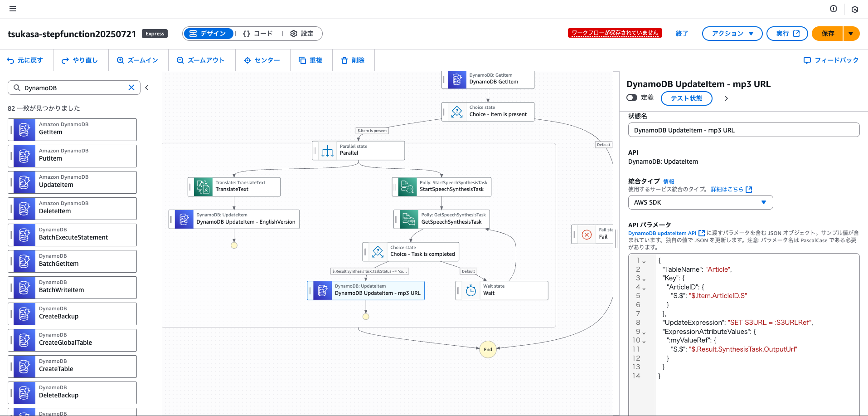Open アクション (Actions) dropdown
Image resolution: width=868 pixels, height=416 pixels.
[732, 34]
